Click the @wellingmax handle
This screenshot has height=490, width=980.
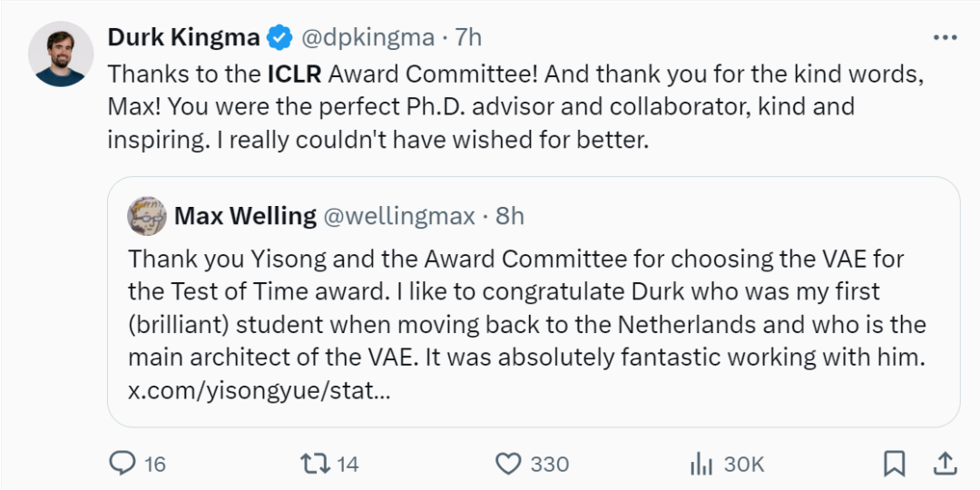coord(399,216)
